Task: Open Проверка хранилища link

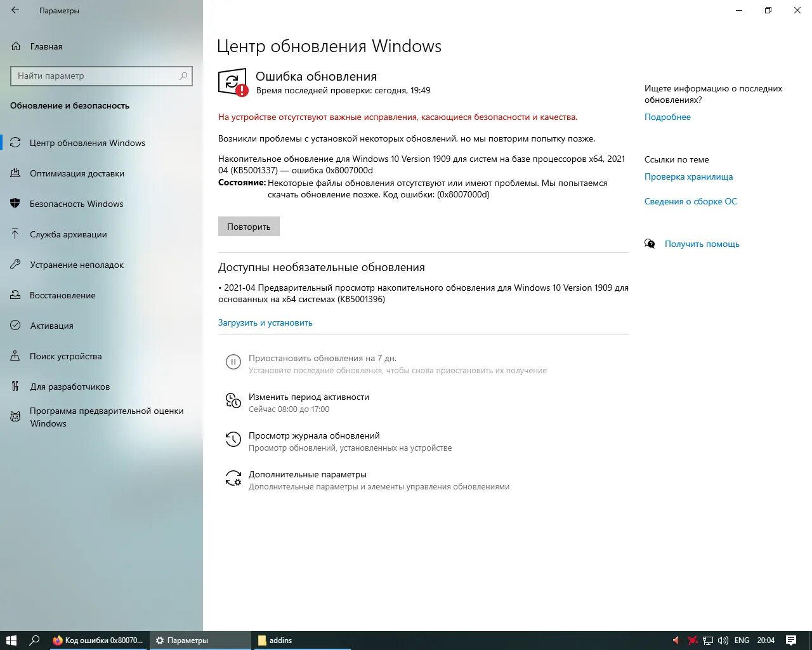Action: tap(688, 176)
